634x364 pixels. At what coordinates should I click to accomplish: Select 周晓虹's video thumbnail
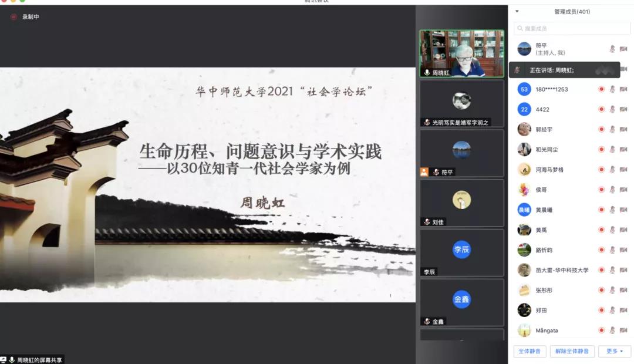click(x=461, y=53)
